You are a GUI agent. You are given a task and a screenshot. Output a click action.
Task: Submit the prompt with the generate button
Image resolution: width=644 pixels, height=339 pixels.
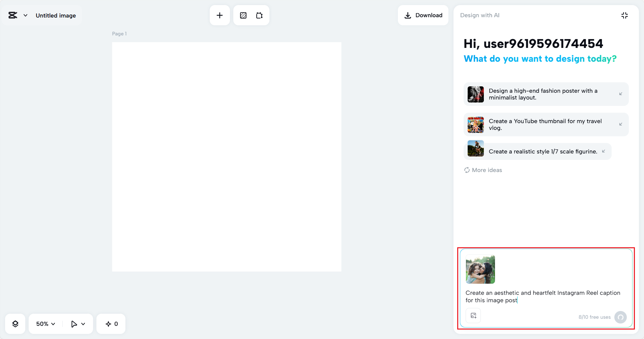pos(620,317)
